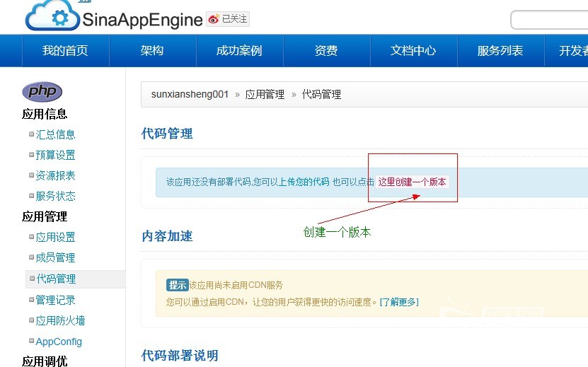Click the text 该应用尚未启用CDN服务
Viewport: 588px width, 367px height.
236,285
